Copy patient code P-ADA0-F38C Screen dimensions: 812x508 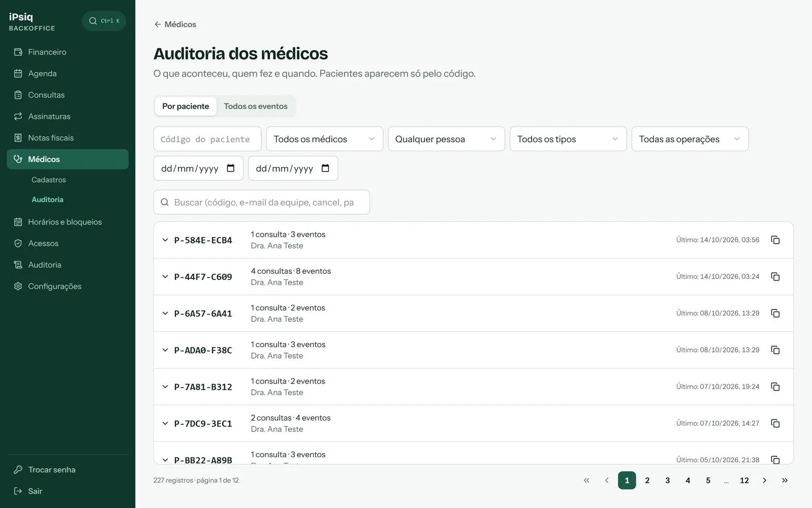click(775, 350)
